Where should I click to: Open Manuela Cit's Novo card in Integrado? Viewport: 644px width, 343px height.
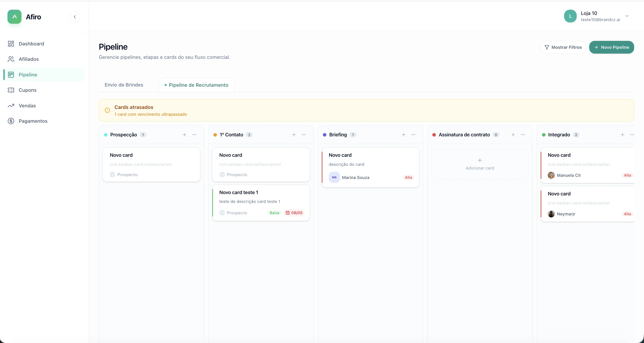tap(587, 165)
